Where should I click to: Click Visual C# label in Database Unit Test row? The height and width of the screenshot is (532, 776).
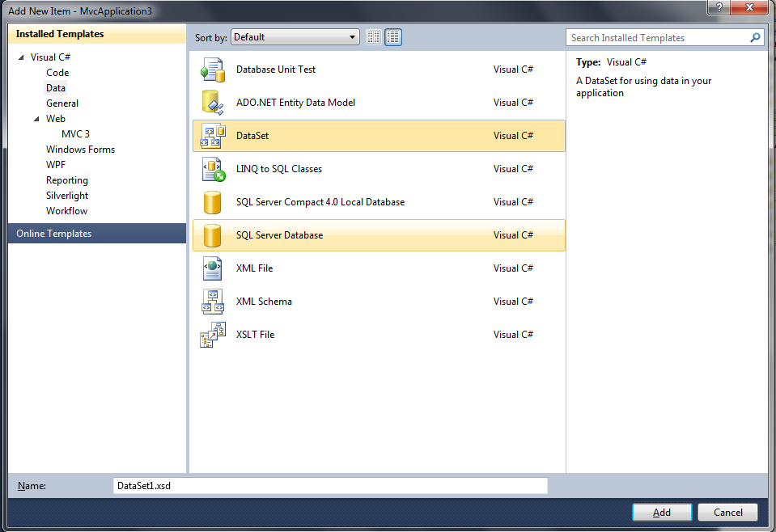tap(513, 70)
